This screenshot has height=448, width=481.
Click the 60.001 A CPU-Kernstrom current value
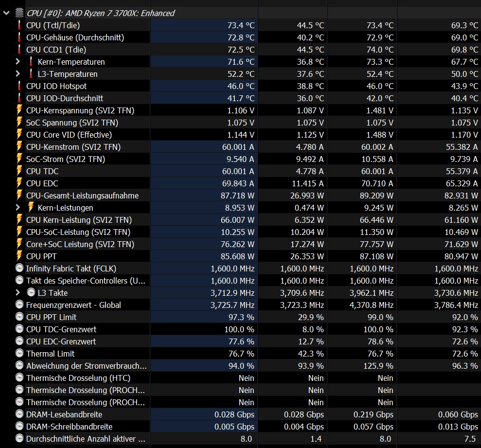tap(238, 147)
